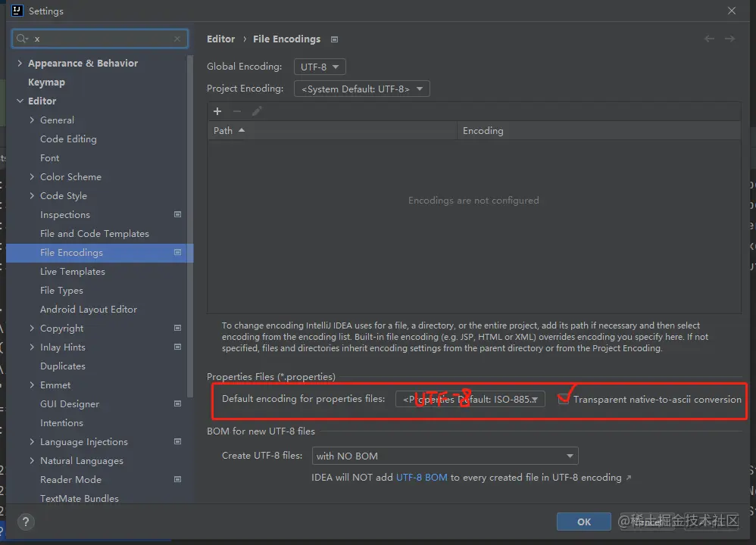
Task: Click the IntelliJ logo in title bar
Action: pyautogui.click(x=17, y=11)
